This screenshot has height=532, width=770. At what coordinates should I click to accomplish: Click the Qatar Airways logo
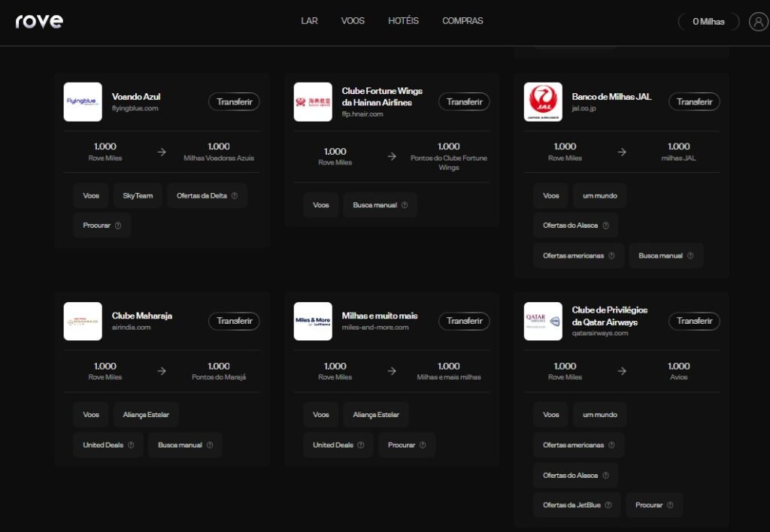[543, 322]
